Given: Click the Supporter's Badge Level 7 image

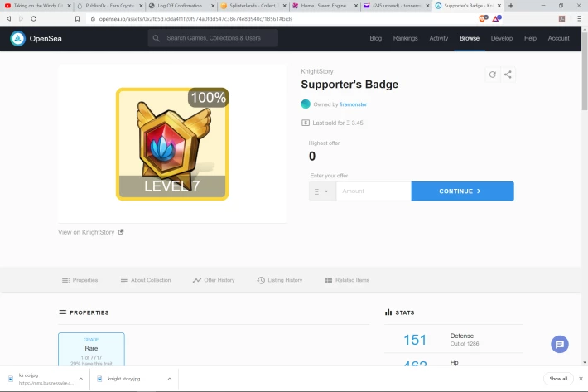Looking at the screenshot, I should click(172, 144).
